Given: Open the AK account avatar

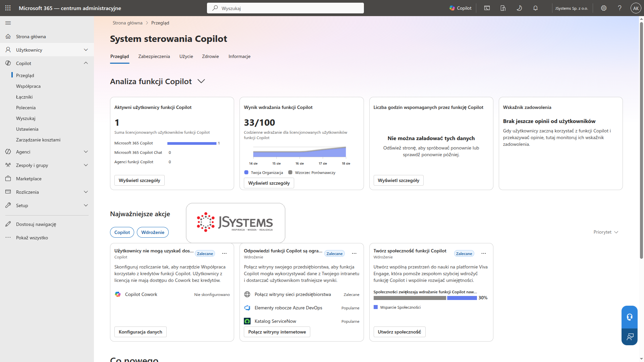Looking at the screenshot, I should pos(636,8).
